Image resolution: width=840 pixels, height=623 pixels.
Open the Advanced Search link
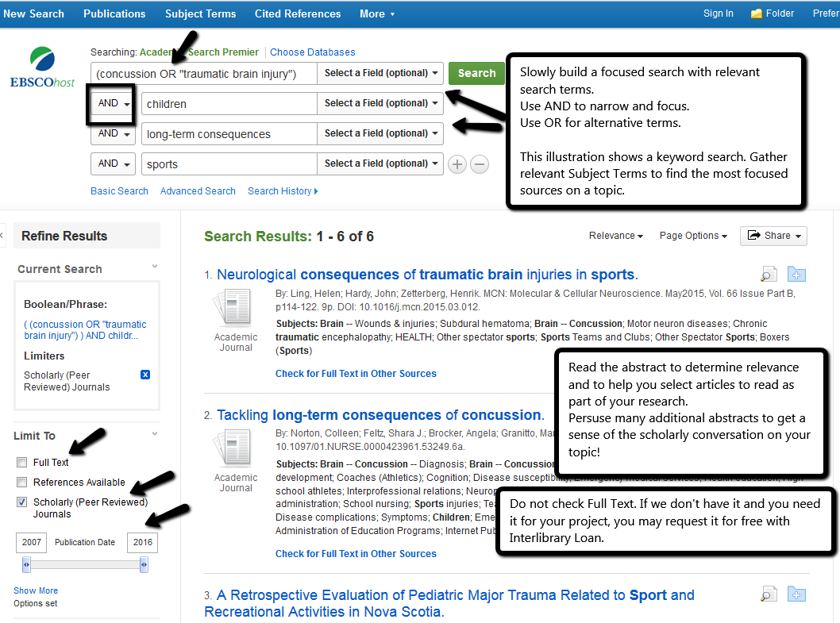pyautogui.click(x=197, y=190)
